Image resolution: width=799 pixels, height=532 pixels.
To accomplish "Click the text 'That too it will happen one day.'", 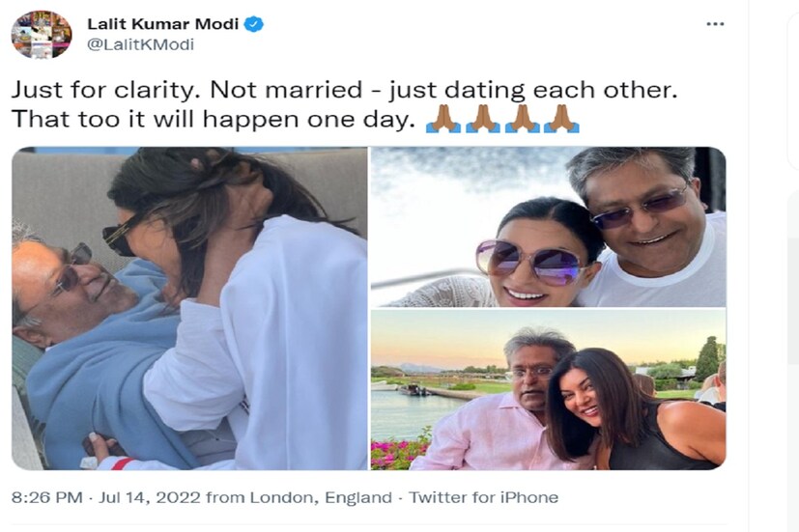I will pos(213,121).
